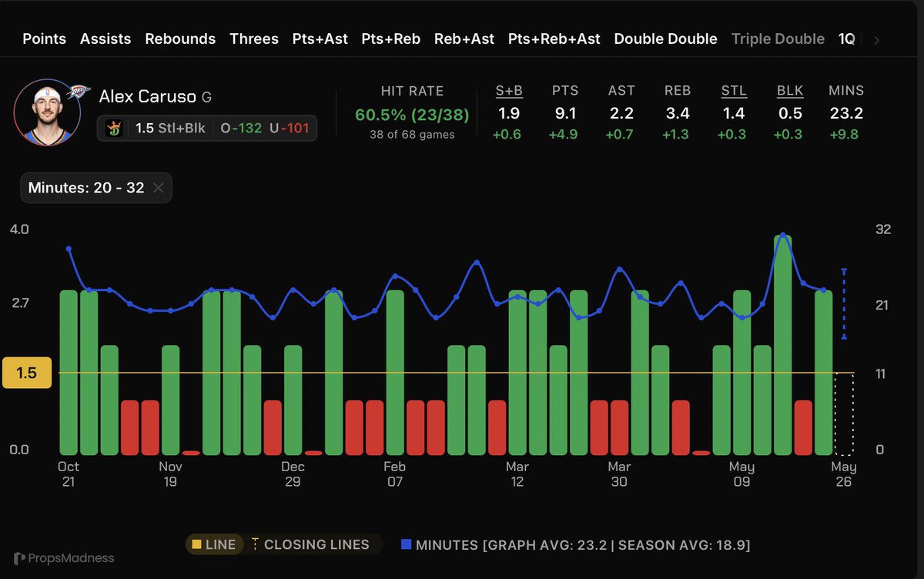Click the closing lines dashed icon
This screenshot has width=924, height=579.
pos(255,544)
